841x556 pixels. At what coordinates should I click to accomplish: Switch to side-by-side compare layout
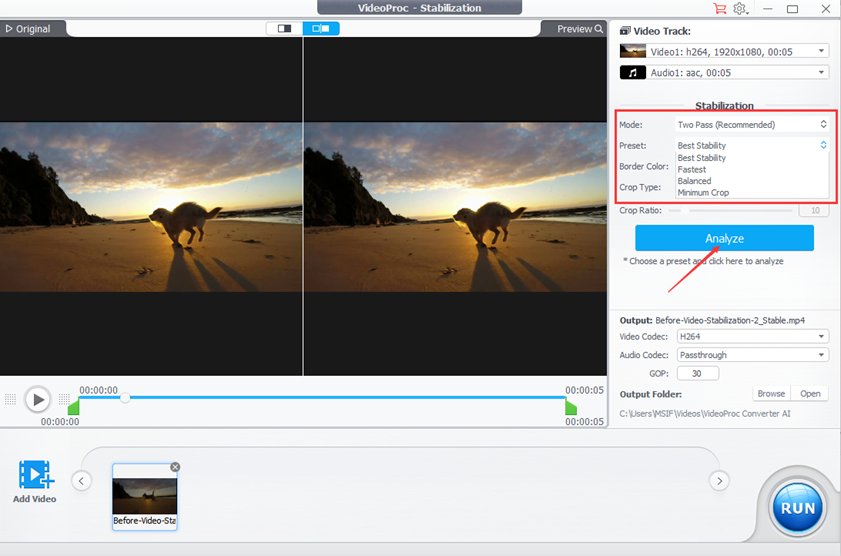click(321, 28)
